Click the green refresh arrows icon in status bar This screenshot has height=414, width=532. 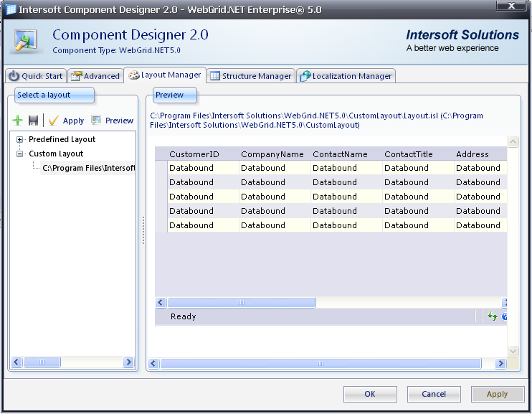coord(493,316)
